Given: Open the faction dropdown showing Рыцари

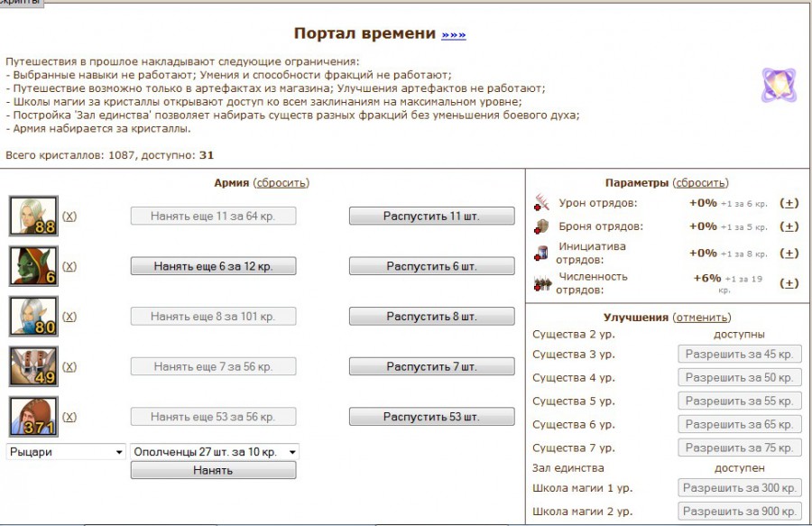Looking at the screenshot, I should 66,452.
